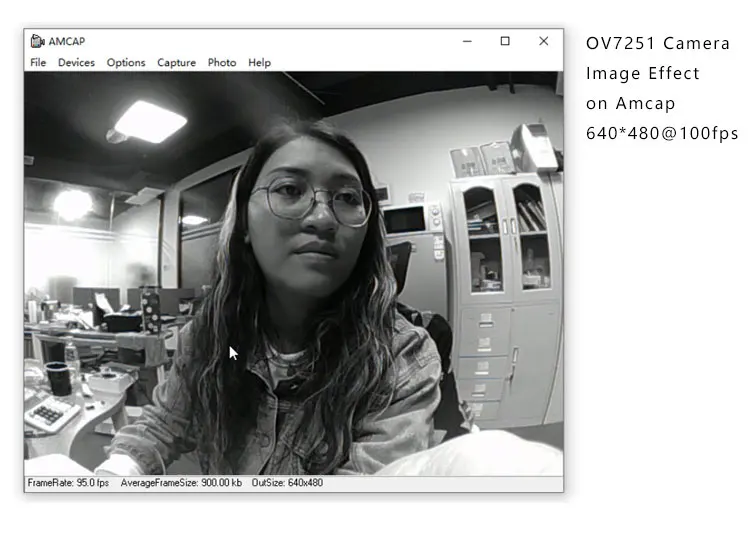Open the Help menu
Viewport: 750px width, 556px height.
point(259,62)
